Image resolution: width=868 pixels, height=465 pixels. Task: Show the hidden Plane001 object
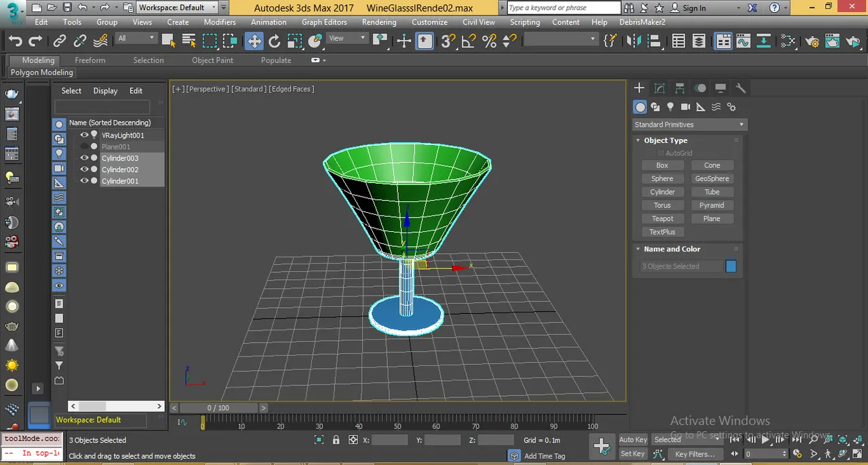coord(84,146)
